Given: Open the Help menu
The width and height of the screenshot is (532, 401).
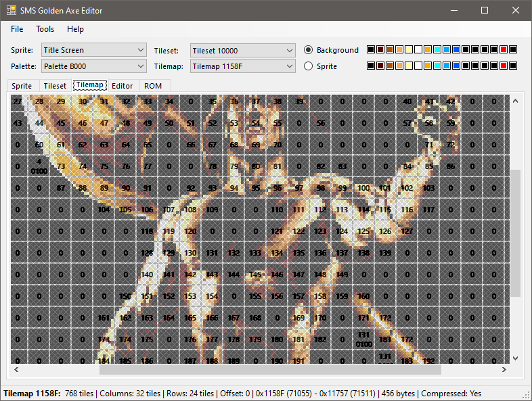Looking at the screenshot, I should coord(75,29).
